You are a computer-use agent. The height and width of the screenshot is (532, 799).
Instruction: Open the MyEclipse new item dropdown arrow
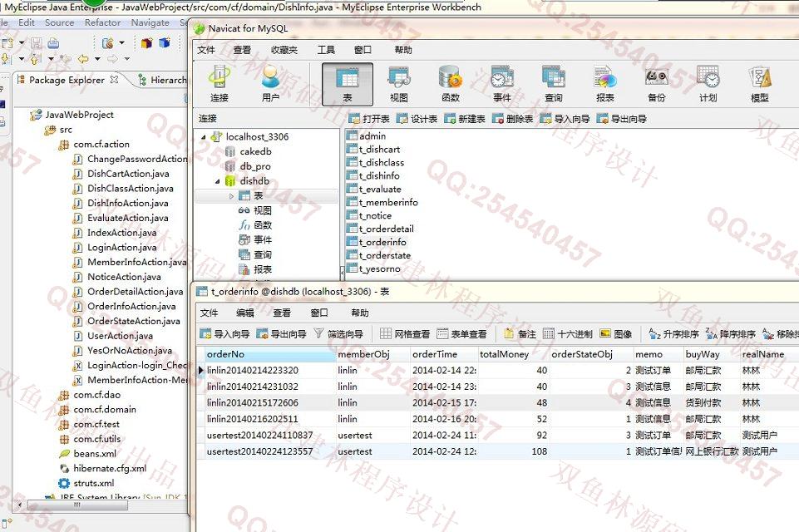[x=22, y=42]
